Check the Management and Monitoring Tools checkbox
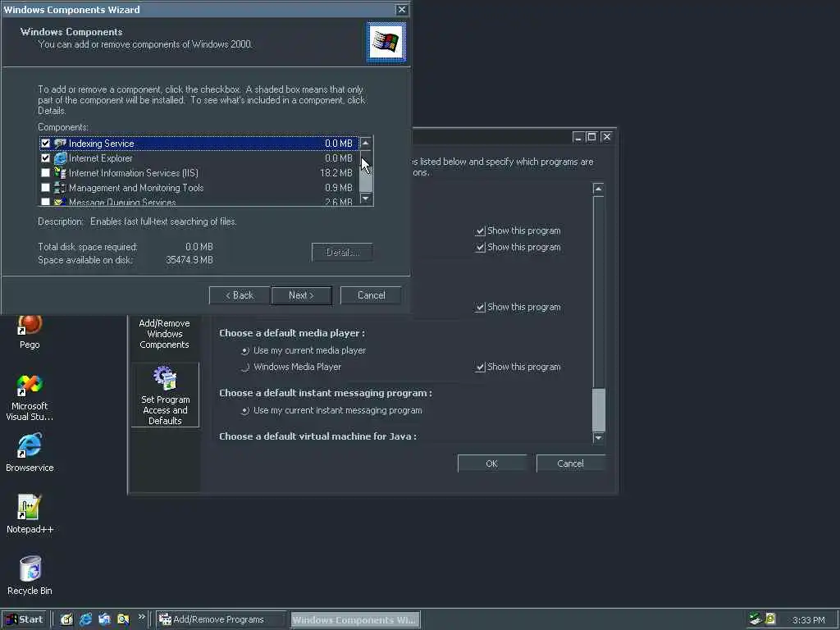 [46, 188]
